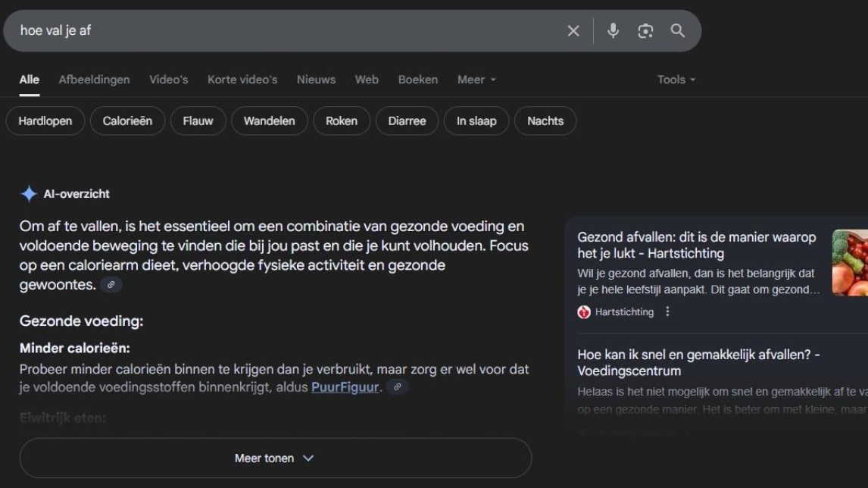
Task: Open the Tools dropdown
Action: pyautogui.click(x=676, y=80)
